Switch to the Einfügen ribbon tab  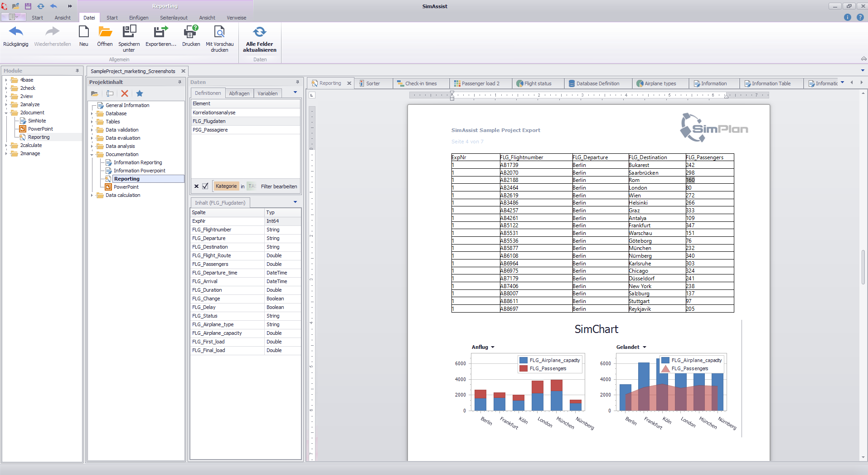click(x=139, y=18)
